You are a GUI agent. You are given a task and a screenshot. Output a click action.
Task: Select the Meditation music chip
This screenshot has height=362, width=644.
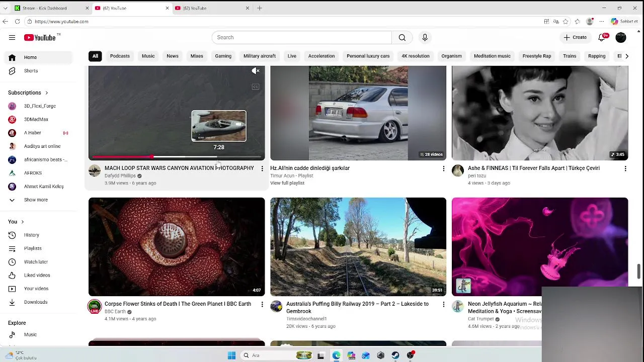tap(492, 56)
